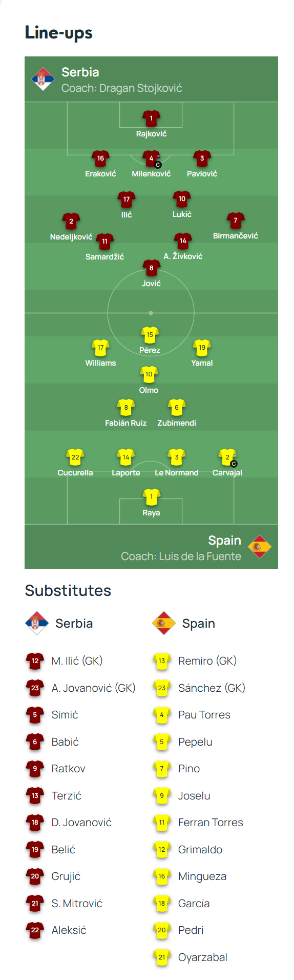
Task: Click Rajković's number 1 goalkeeper shirt
Action: [151, 118]
